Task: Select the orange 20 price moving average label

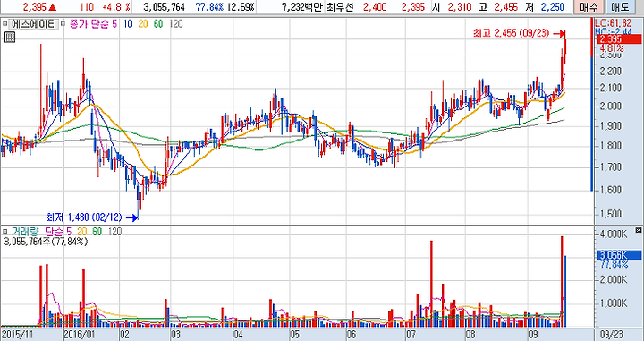Action: pos(143,24)
